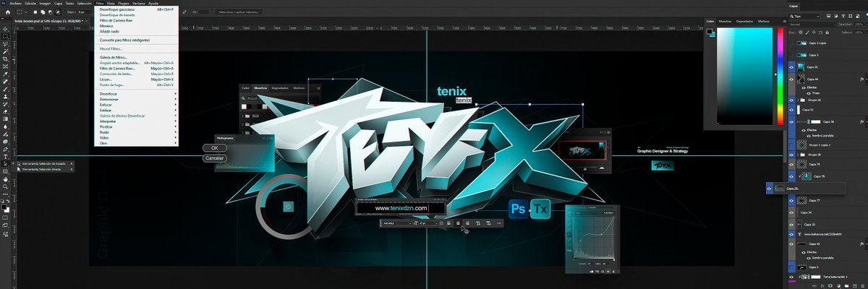Expand the Grupo 28 layer group
The width and height of the screenshot is (868, 289).
click(798, 155)
